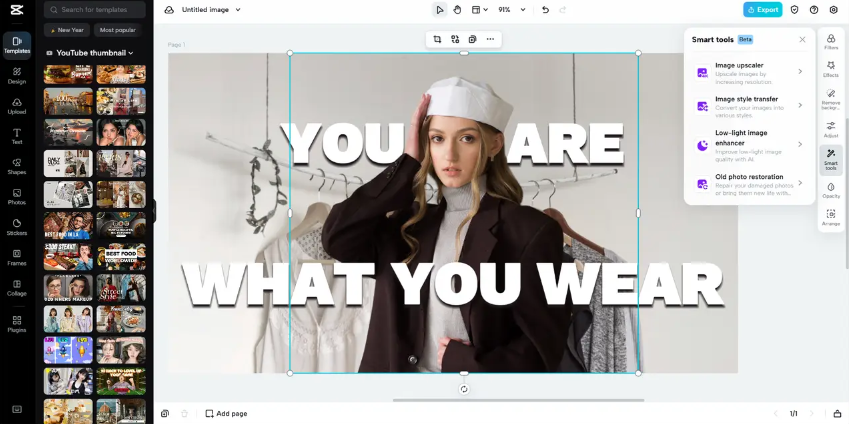Open the more options ellipsis menu
This screenshot has width=849, height=424.
pos(490,39)
